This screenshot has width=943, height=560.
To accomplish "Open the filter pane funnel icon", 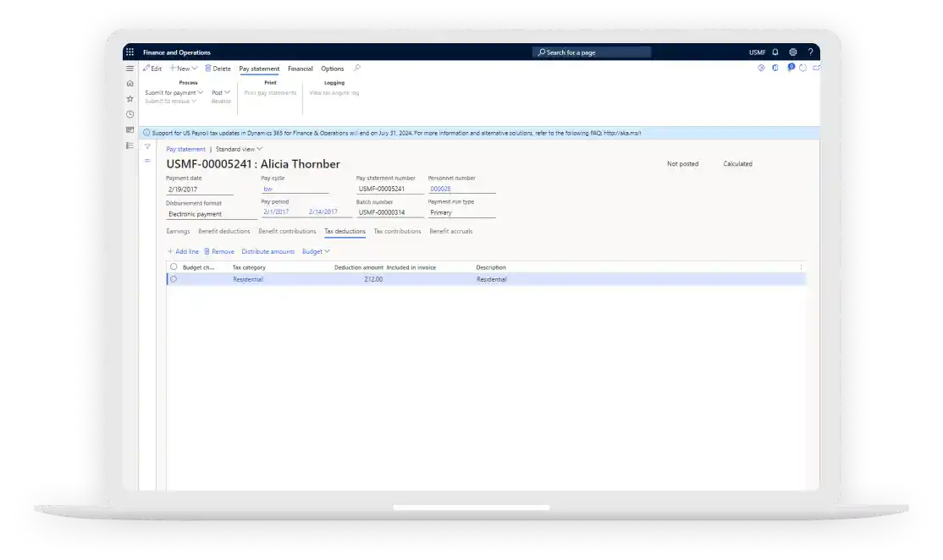I will (147, 146).
